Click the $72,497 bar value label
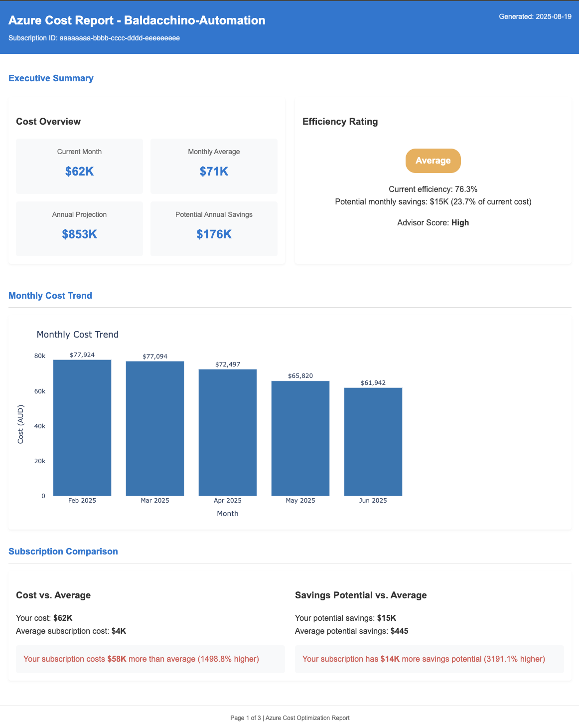 pos(228,364)
